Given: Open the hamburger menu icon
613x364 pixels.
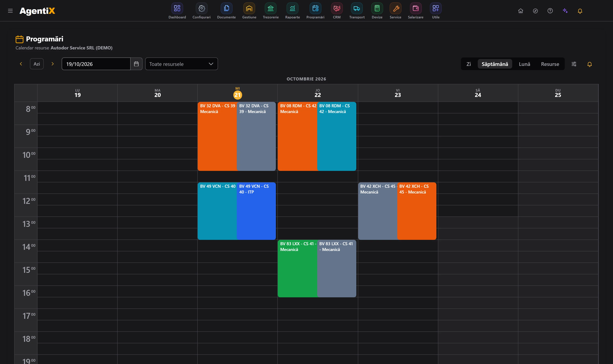Looking at the screenshot, I should pyautogui.click(x=10, y=11).
